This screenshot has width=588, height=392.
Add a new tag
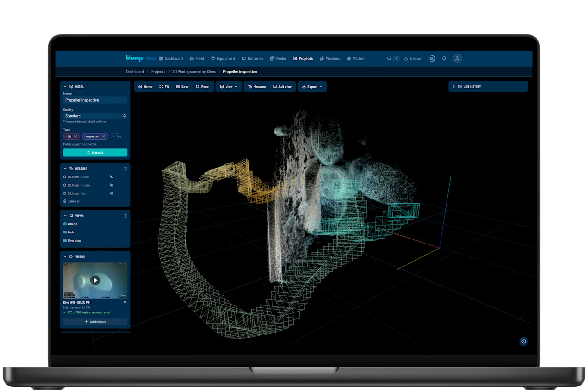[117, 136]
